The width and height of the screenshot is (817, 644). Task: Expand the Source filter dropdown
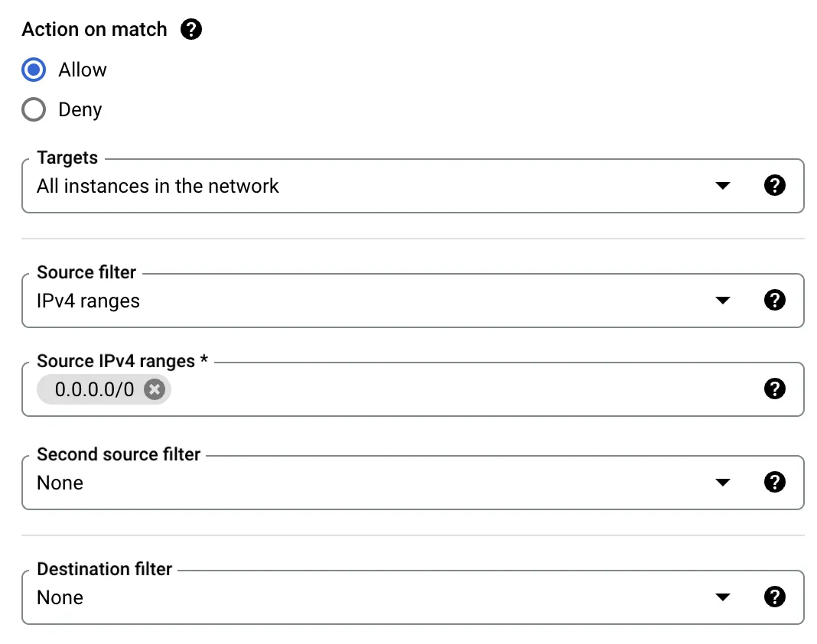point(722,300)
